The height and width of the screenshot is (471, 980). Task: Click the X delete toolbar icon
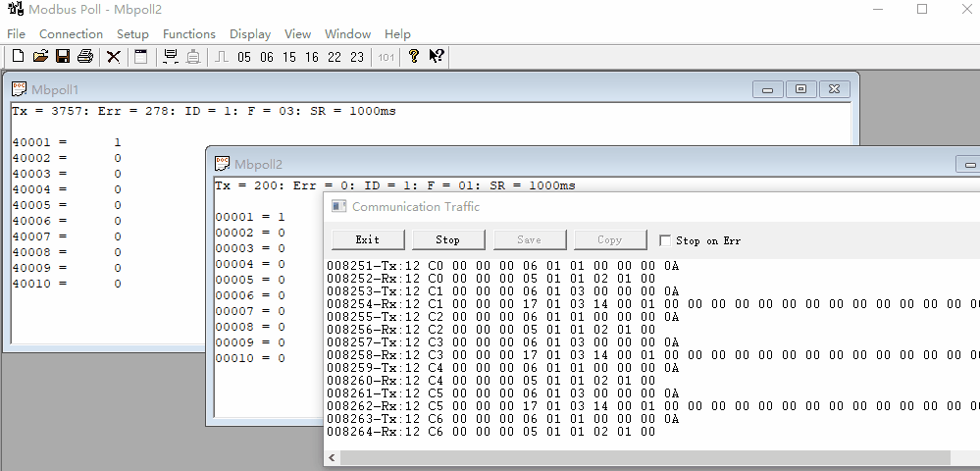[x=113, y=57]
